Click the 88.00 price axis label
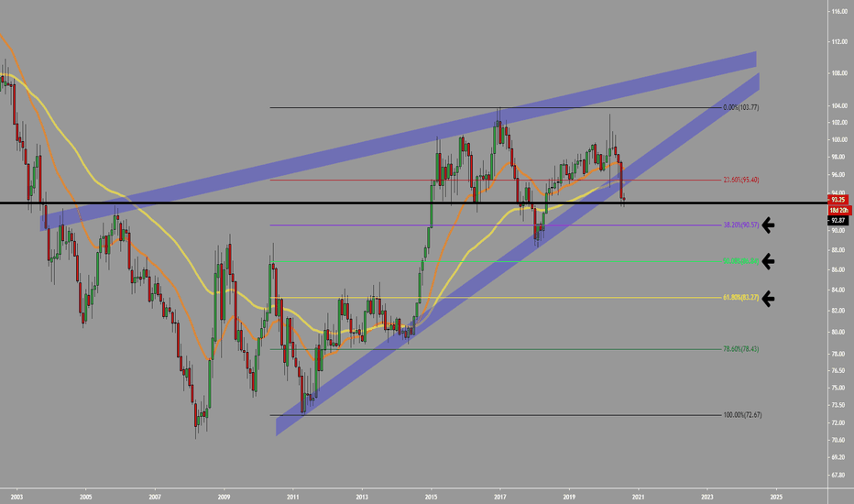854x504 pixels. (x=839, y=250)
